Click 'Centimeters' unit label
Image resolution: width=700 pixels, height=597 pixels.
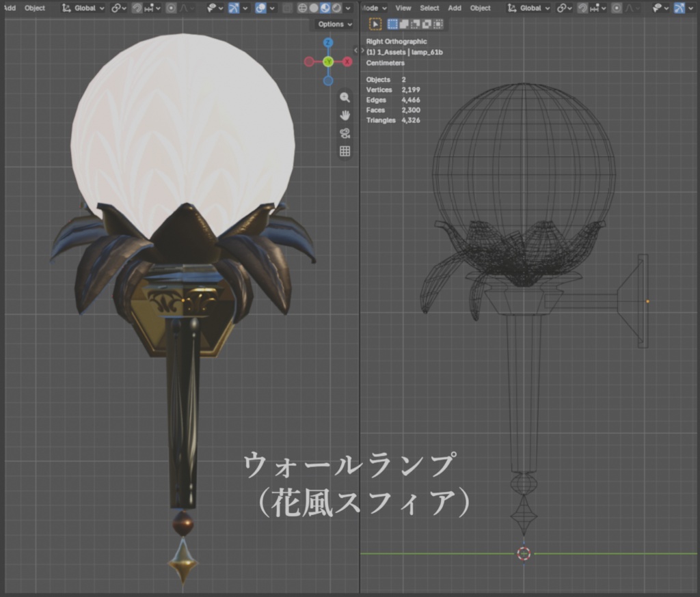tap(386, 63)
